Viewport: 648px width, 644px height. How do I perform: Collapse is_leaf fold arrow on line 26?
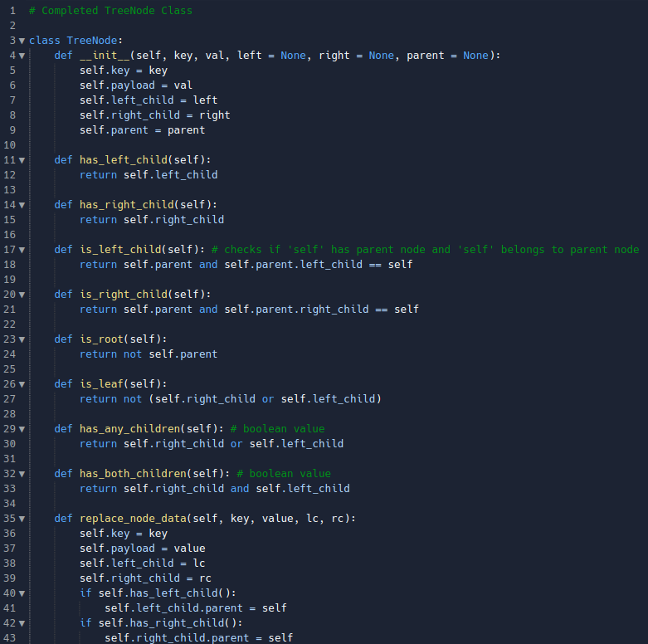(x=22, y=384)
